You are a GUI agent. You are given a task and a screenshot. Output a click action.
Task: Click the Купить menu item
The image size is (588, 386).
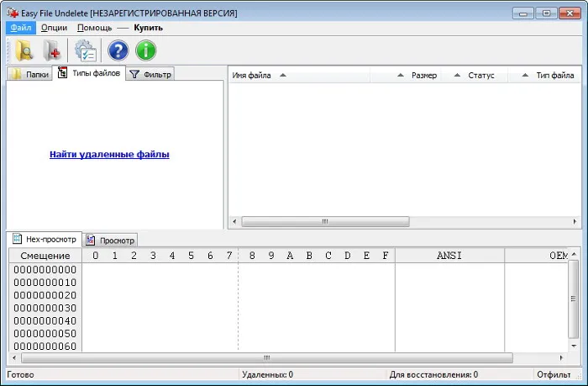[148, 28]
